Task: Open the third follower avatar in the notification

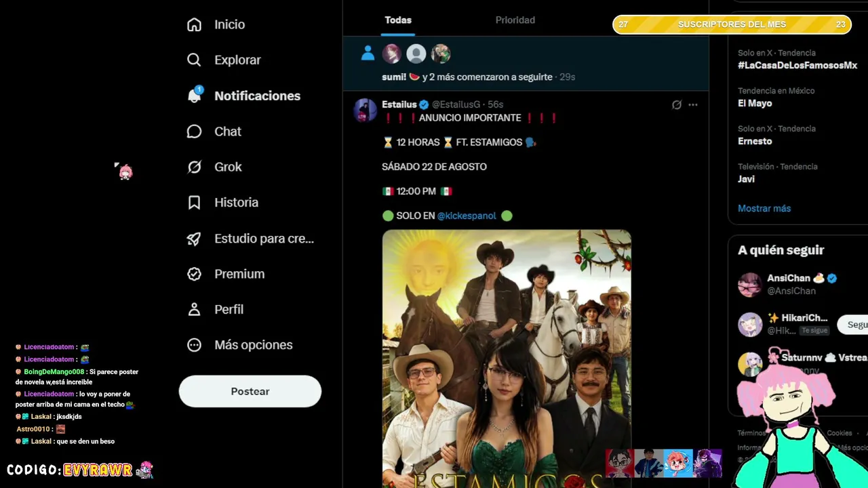Action: pyautogui.click(x=441, y=54)
